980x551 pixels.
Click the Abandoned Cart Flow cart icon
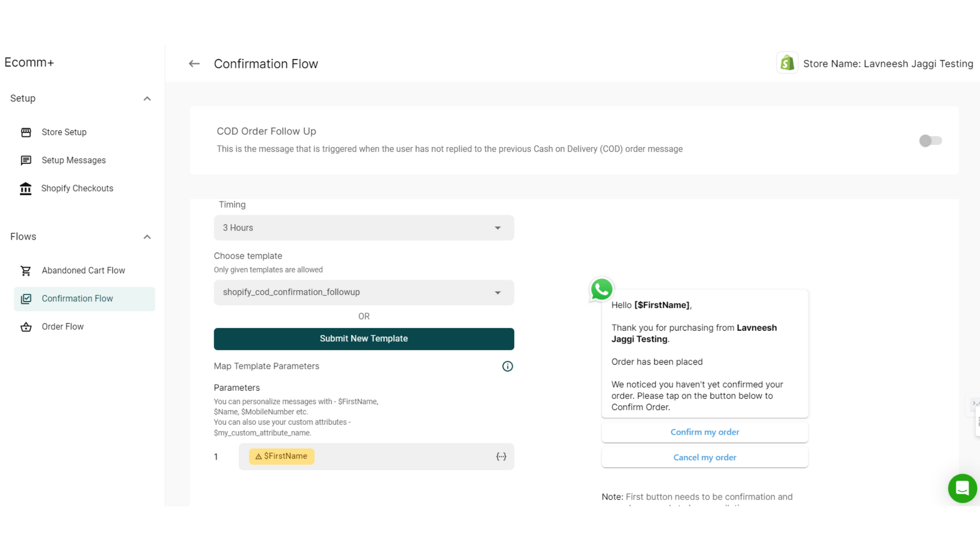[26, 271]
